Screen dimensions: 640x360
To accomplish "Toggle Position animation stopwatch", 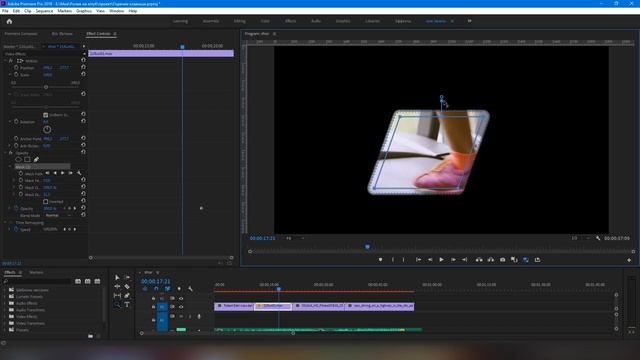I will tap(16, 68).
